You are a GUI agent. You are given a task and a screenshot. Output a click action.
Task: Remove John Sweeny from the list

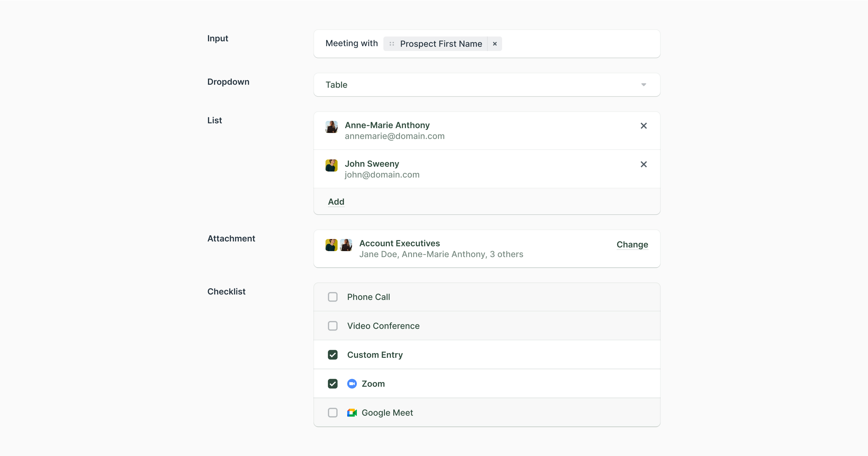pos(643,164)
